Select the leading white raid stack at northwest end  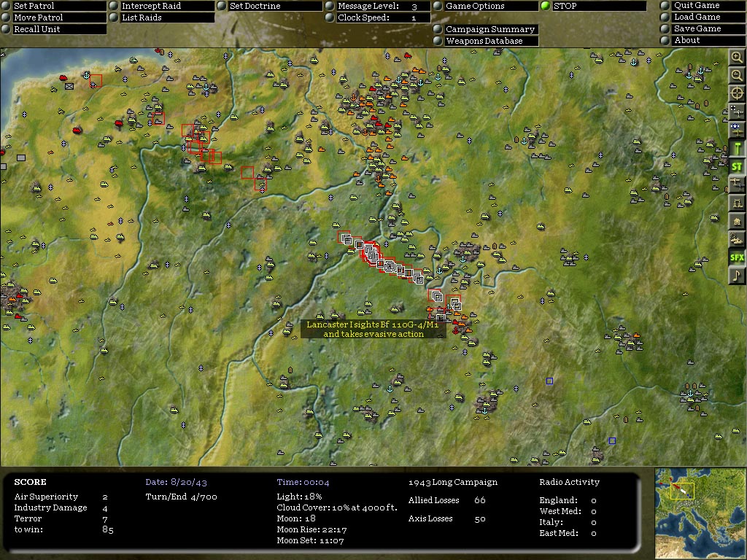coord(347,239)
